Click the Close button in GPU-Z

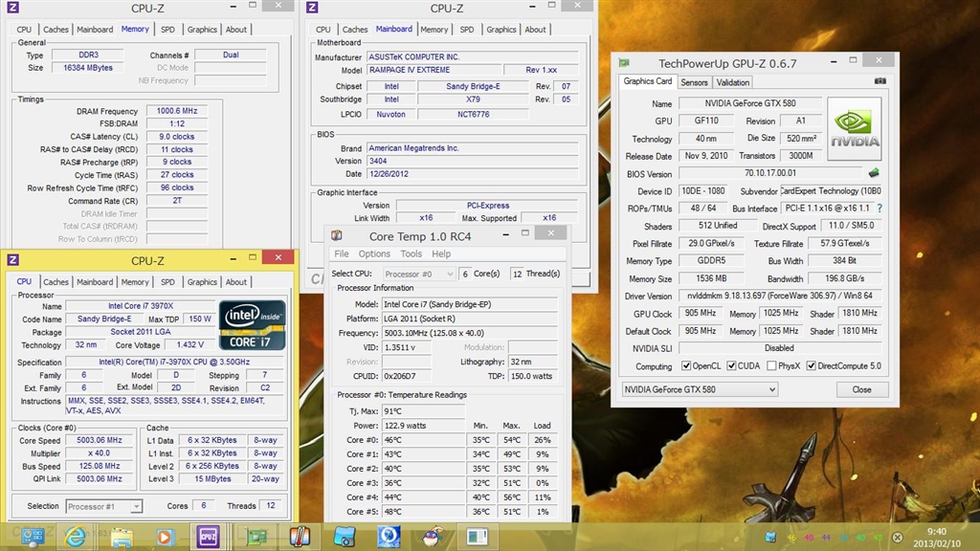tap(861, 389)
